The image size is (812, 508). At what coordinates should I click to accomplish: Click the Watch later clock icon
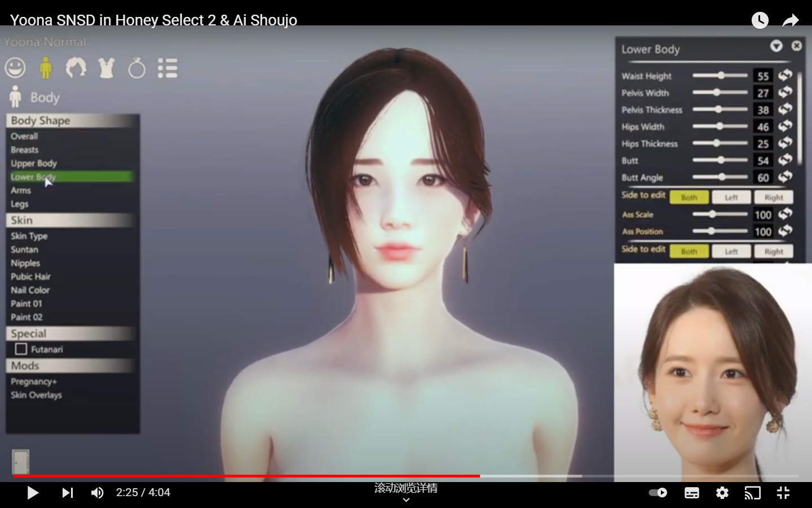pos(760,20)
